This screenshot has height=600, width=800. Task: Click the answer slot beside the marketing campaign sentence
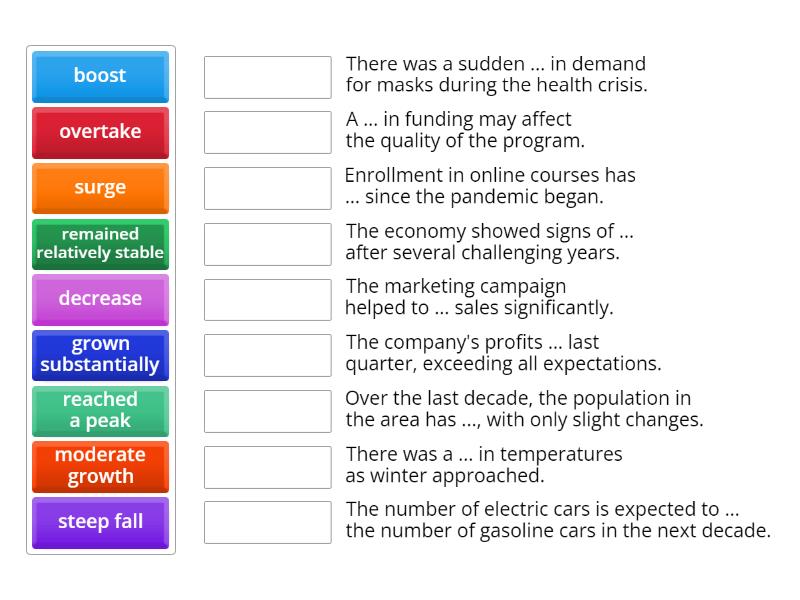pos(266,299)
